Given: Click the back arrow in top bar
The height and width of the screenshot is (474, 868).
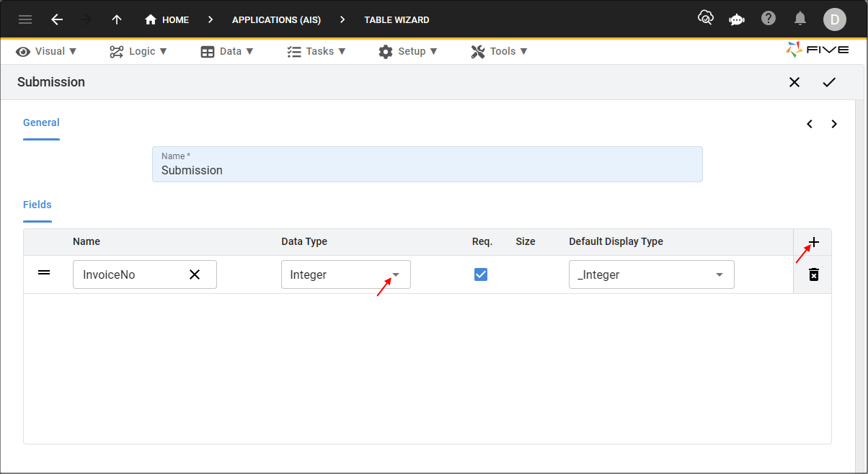Looking at the screenshot, I should point(57,19).
